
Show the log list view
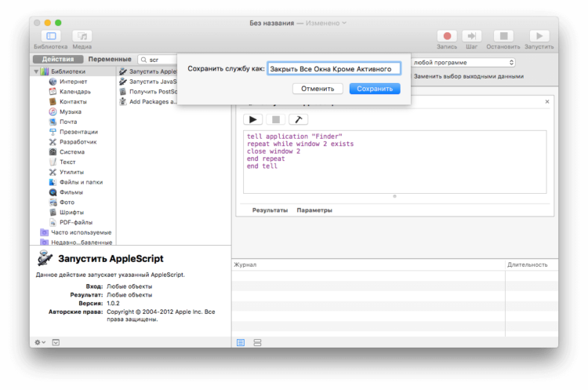click(x=241, y=342)
